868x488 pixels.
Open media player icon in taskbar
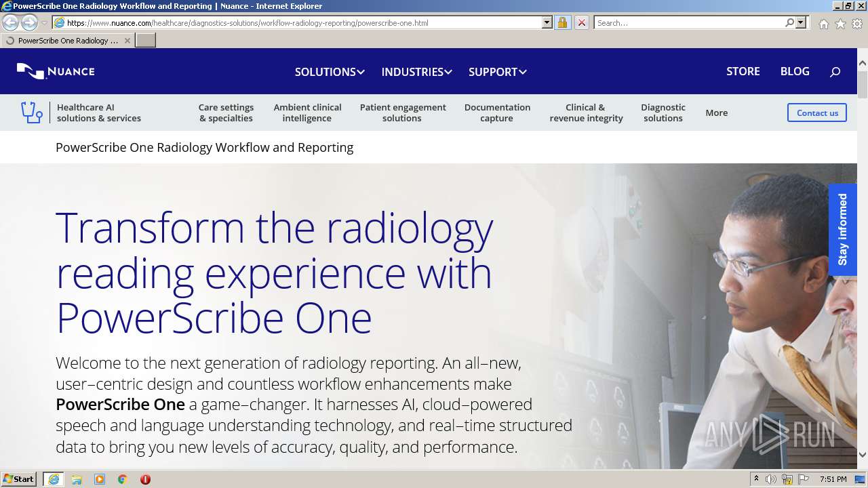(x=100, y=479)
